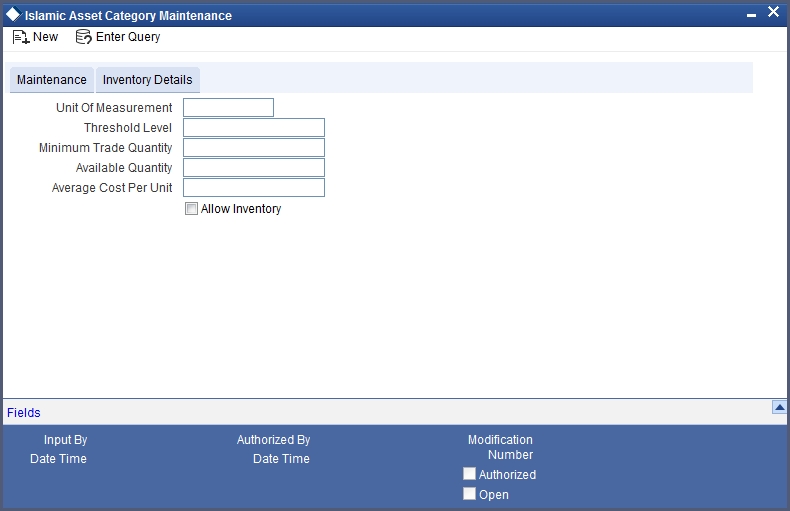Close the Islamic Asset Category Maintenance window
Screen dimensions: 790x511
tap(773, 12)
